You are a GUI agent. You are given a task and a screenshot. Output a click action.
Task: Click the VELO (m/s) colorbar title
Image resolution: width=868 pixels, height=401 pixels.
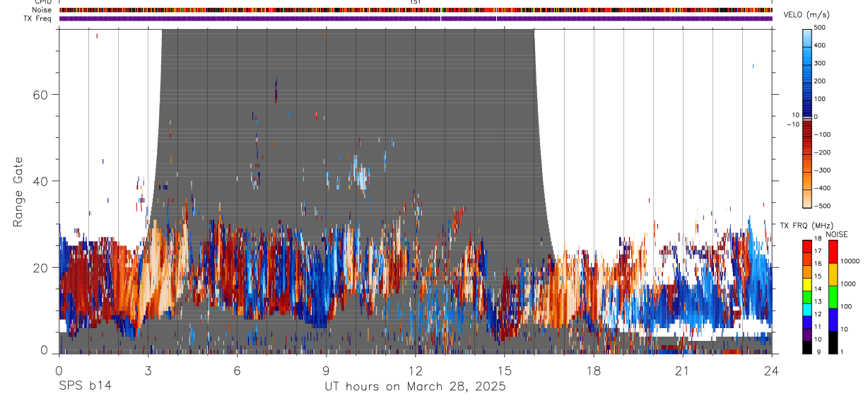pos(807,15)
